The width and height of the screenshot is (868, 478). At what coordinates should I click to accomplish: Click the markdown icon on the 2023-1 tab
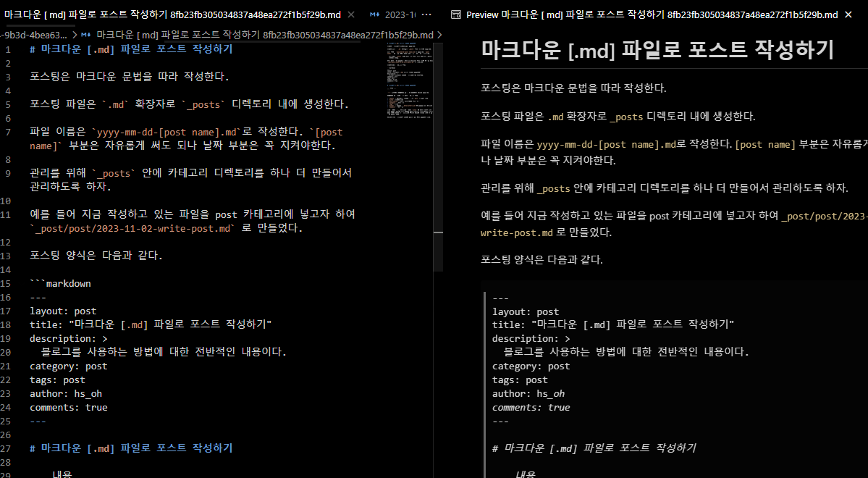coord(375,15)
